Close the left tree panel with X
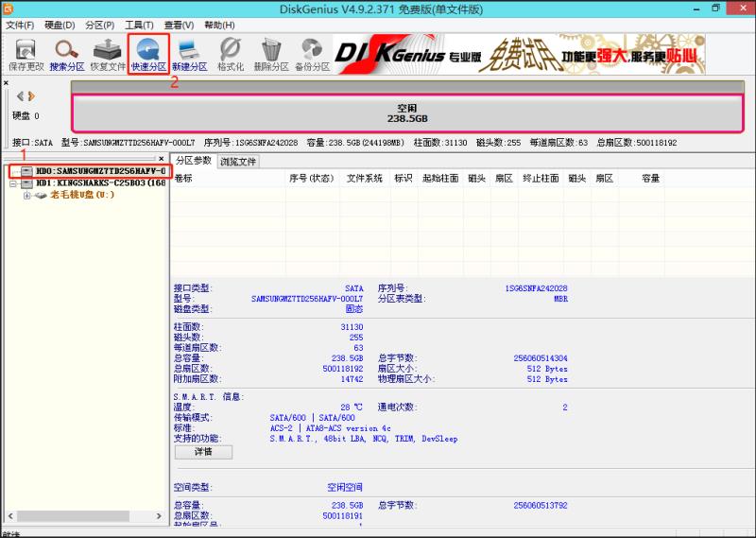The width and height of the screenshot is (756, 538). 162,158
